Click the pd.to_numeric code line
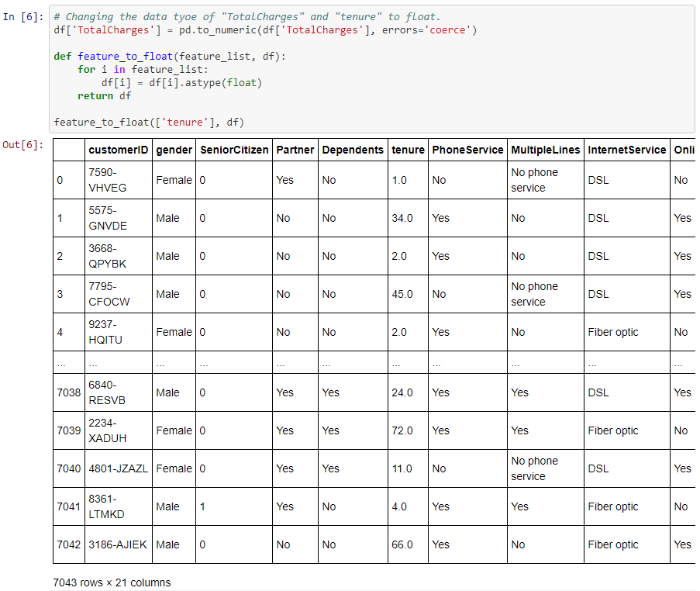This screenshot has height=591, width=700. [x=265, y=30]
